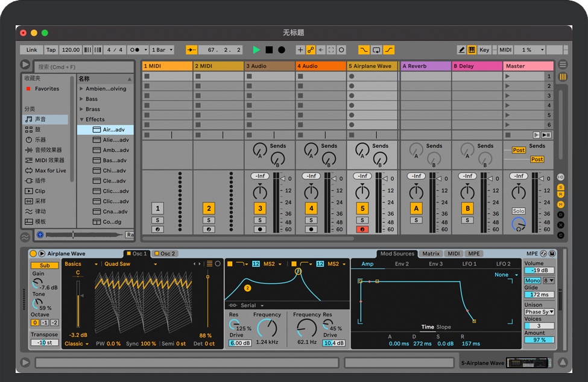Click the Tap tempo button

click(51, 50)
